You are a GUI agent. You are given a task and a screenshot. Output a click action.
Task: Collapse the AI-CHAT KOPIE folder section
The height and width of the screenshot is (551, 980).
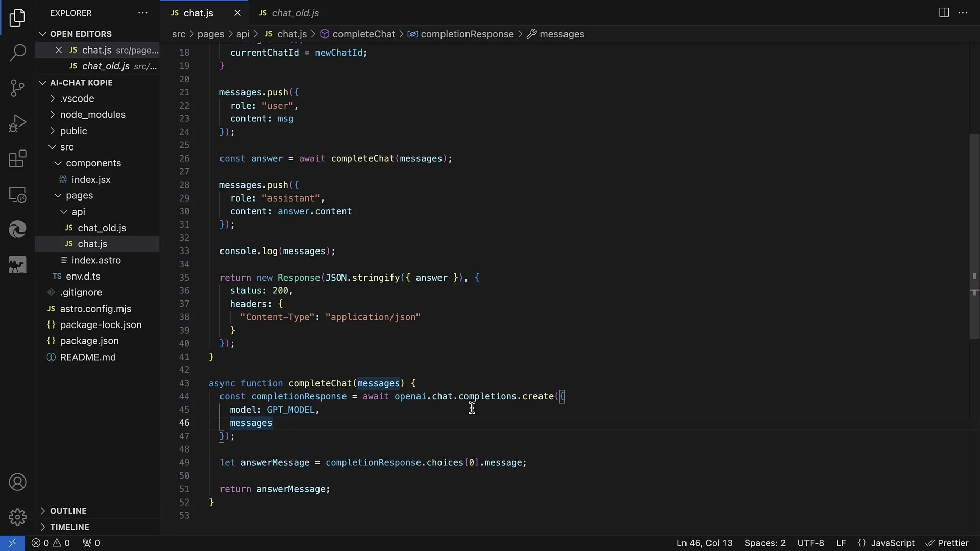pos(42,83)
